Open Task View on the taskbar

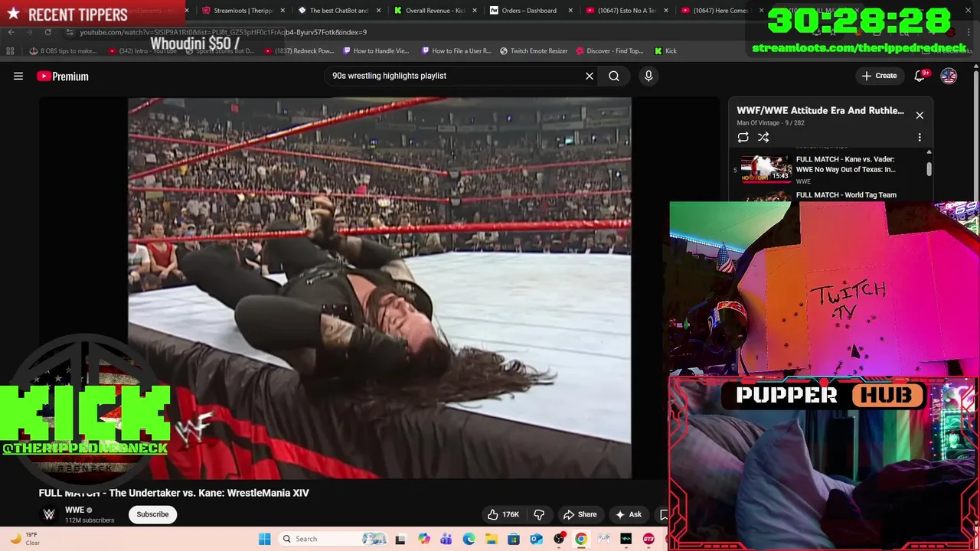[400, 539]
